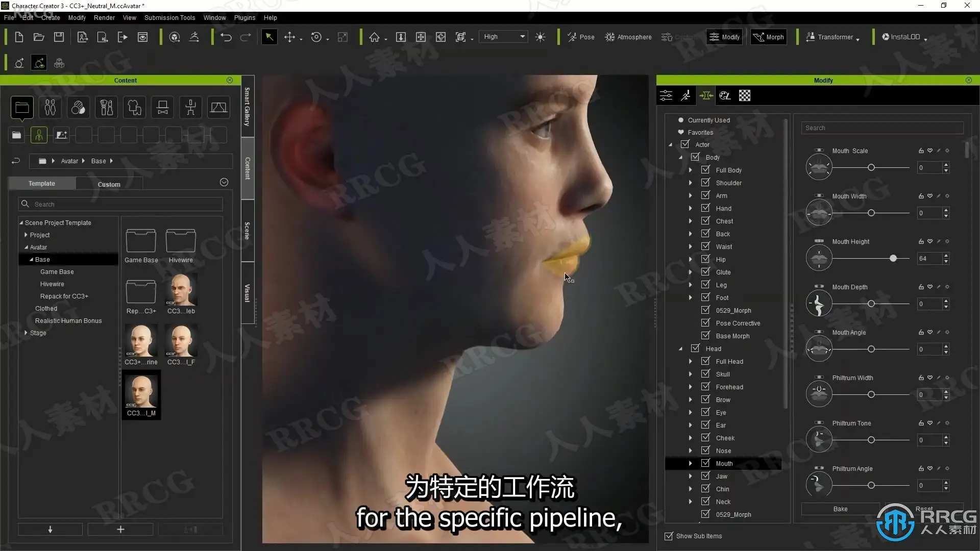
Task: Open the checkerboard Texture tab icon
Action: pyautogui.click(x=745, y=95)
